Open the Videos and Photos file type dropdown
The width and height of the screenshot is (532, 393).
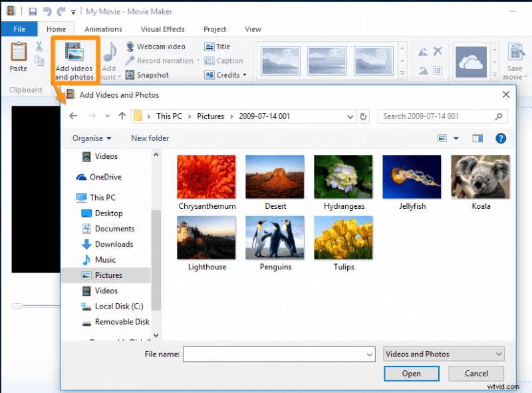443,354
